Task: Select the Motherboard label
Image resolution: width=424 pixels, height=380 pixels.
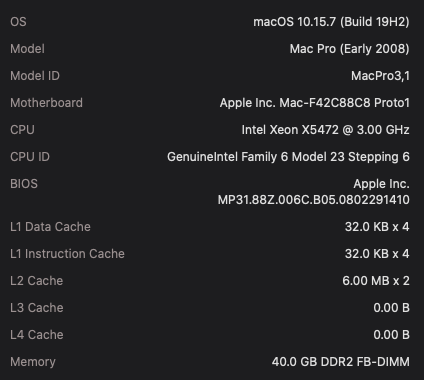Action: [46, 103]
